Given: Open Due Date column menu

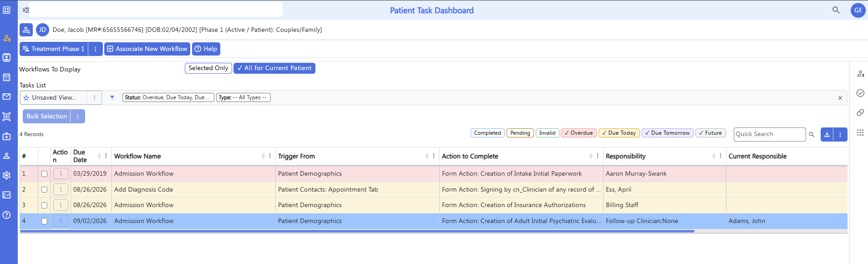Looking at the screenshot, I should (106, 156).
